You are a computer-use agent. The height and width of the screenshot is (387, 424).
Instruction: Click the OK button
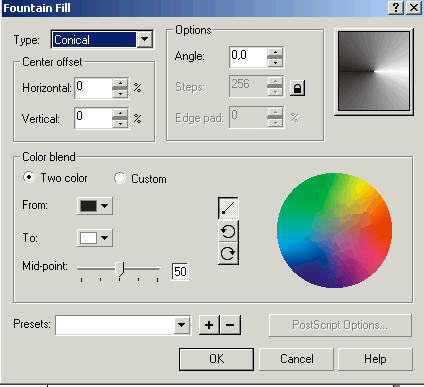[216, 359]
